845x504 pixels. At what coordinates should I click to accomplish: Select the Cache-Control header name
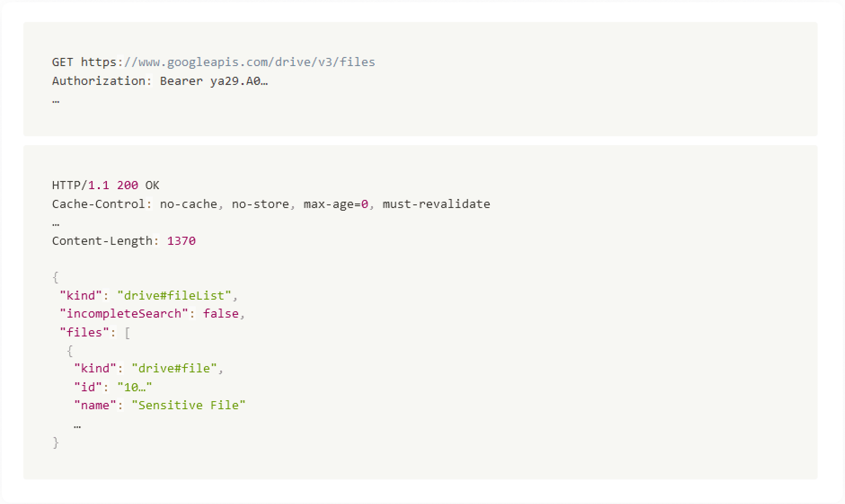(x=98, y=204)
